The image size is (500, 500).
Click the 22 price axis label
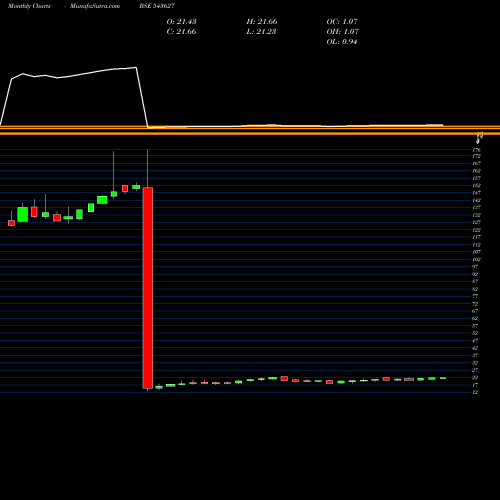click(x=475, y=377)
